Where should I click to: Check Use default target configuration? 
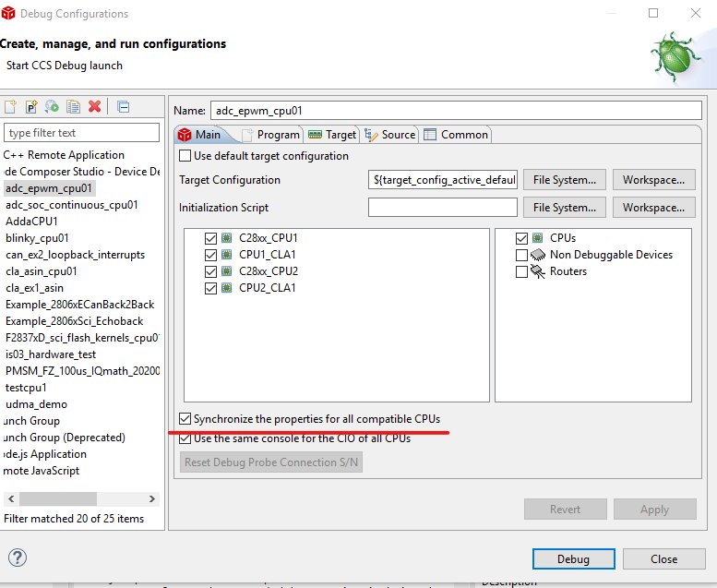point(185,156)
